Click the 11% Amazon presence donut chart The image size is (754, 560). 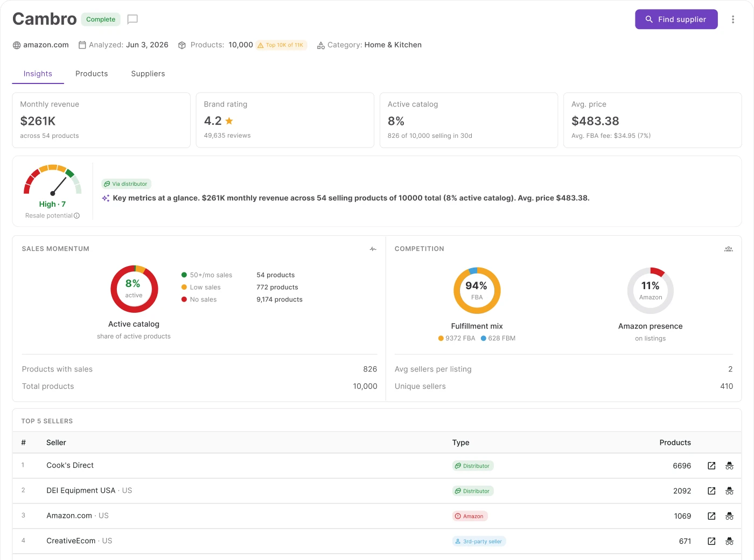pos(651,291)
